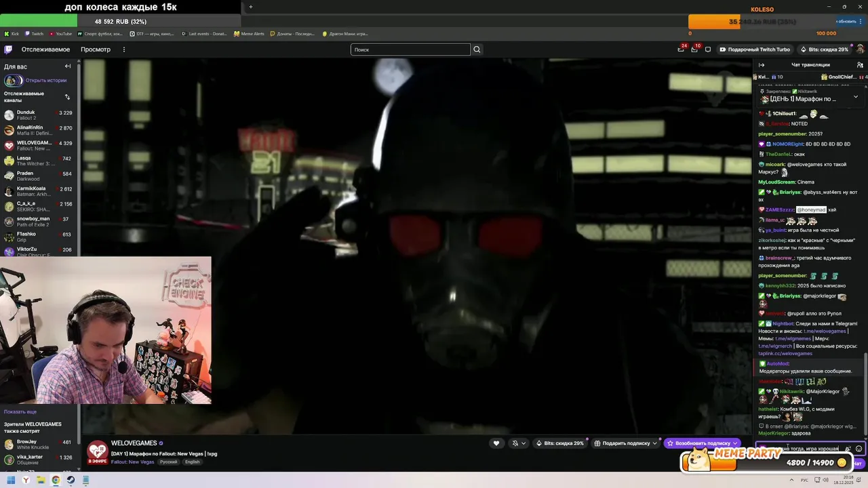Collapse the 'Для вас' sidebar
Screen dimensions: 868x488
click(x=68, y=66)
